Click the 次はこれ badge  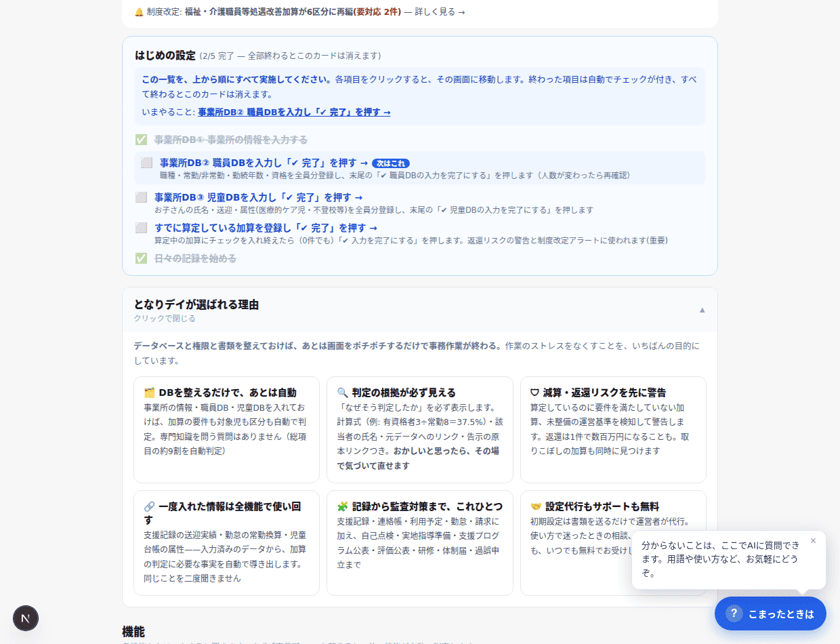click(391, 163)
